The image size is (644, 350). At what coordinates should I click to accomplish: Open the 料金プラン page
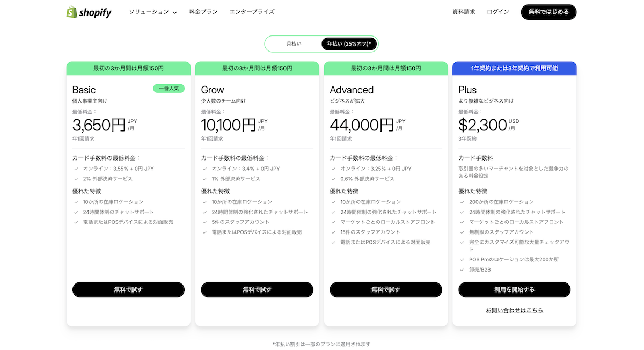pyautogui.click(x=203, y=12)
